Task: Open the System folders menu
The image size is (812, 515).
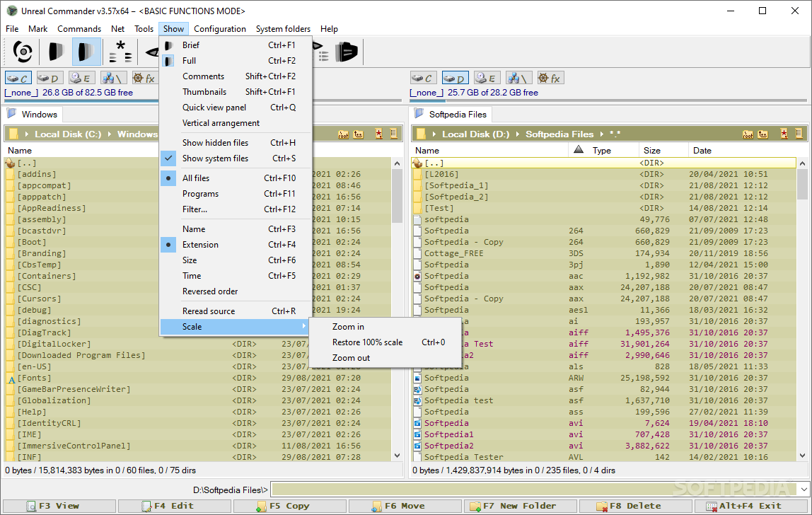Action: tap(283, 29)
